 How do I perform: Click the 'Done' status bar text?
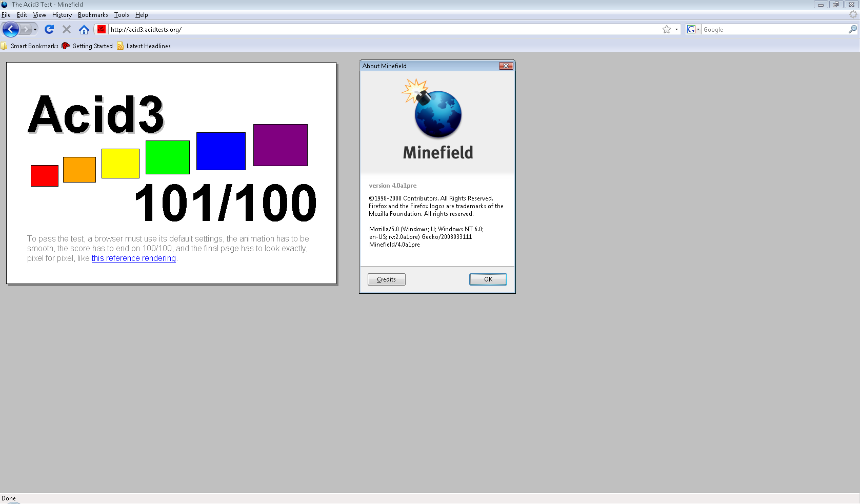tap(9, 498)
